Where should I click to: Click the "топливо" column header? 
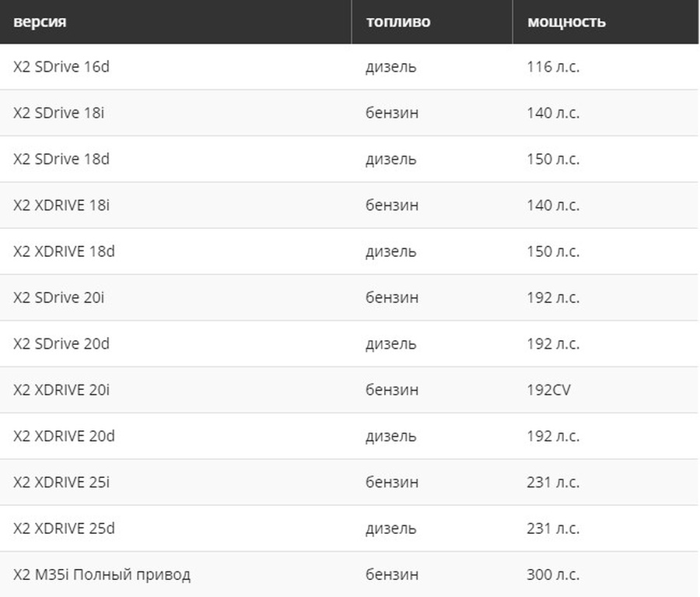pyautogui.click(x=397, y=22)
